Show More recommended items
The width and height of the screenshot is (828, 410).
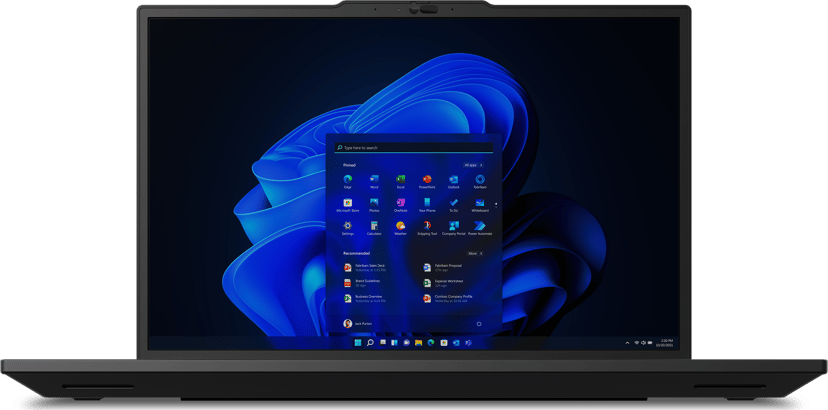point(475,254)
